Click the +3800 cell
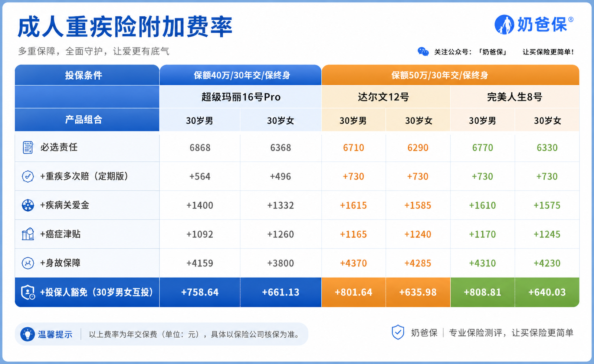594x364 pixels. click(x=281, y=263)
